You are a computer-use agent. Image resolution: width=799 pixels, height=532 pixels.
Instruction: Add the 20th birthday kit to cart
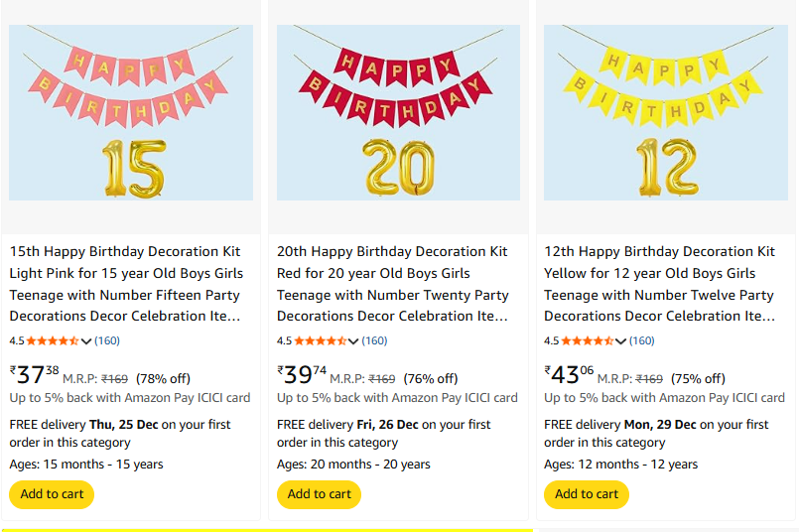[x=319, y=494]
